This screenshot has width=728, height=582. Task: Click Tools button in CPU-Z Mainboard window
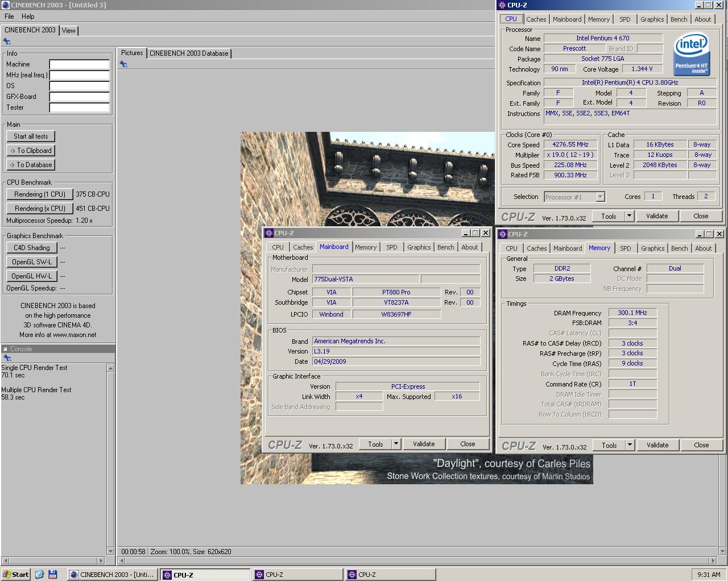[375, 444]
